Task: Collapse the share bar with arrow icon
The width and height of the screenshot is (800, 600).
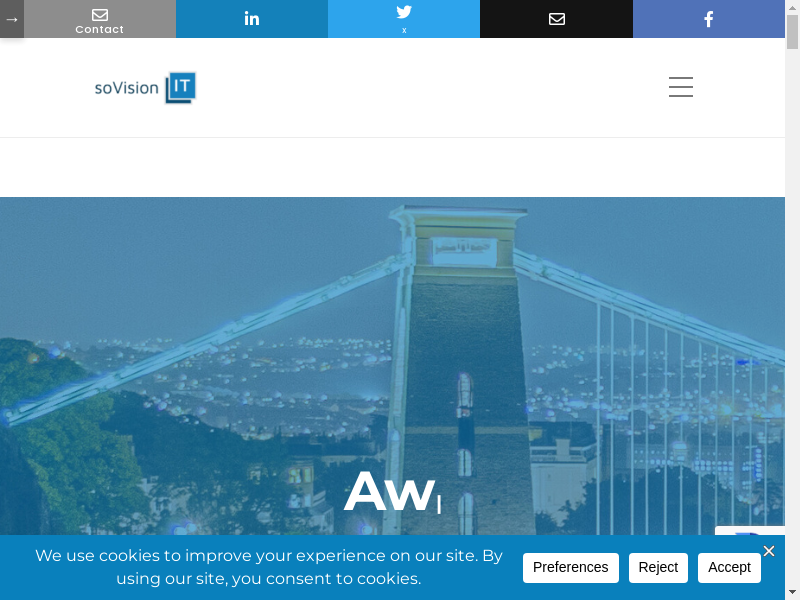Action: [x=12, y=19]
